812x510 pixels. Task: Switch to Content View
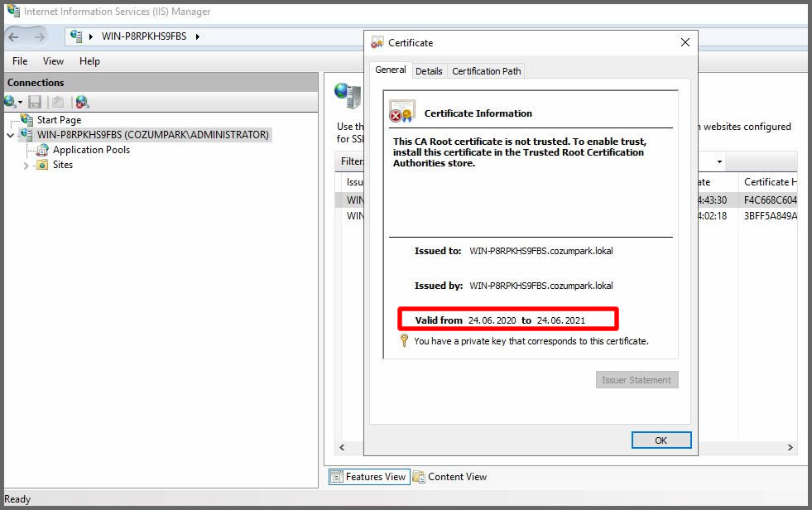pos(450,476)
